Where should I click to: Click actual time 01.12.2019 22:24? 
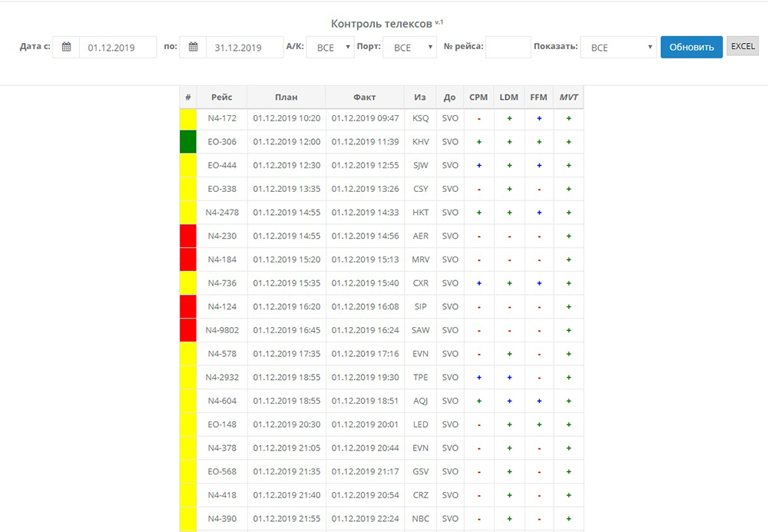pos(365,518)
